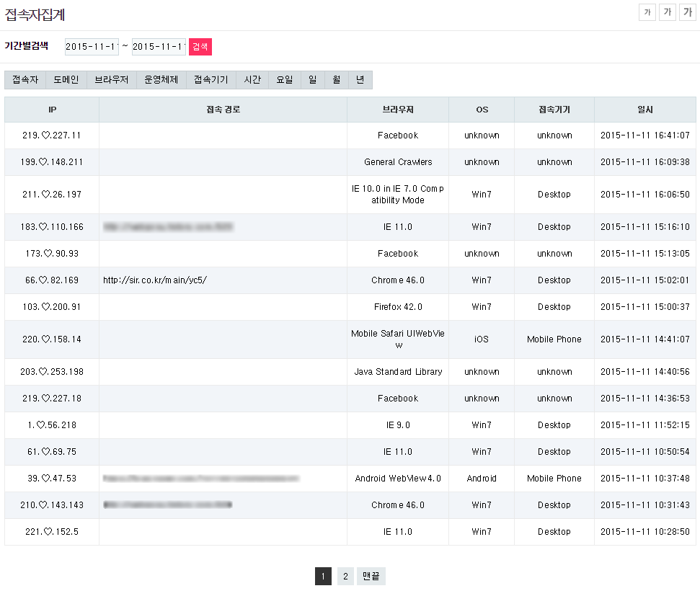This screenshot has width=700, height=591.
Task: Switch to the 운영체제 tab
Action: coord(161,80)
